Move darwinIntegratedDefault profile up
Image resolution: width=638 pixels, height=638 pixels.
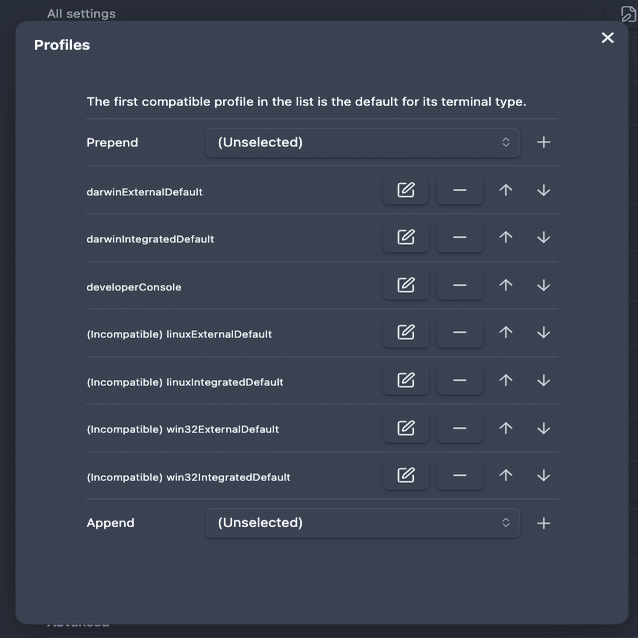[x=506, y=238]
